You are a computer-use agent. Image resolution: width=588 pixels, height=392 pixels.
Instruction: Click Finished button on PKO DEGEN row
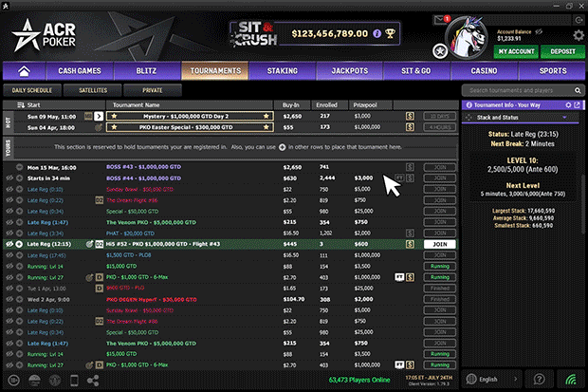click(440, 300)
